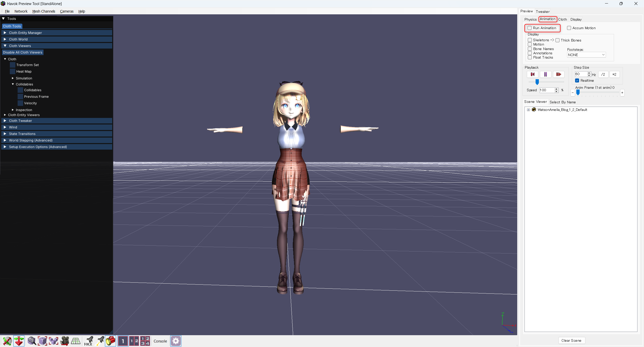Screen dimensions: 644x347
Task: Click Disable All Cloth Viewers button
Action: point(23,52)
